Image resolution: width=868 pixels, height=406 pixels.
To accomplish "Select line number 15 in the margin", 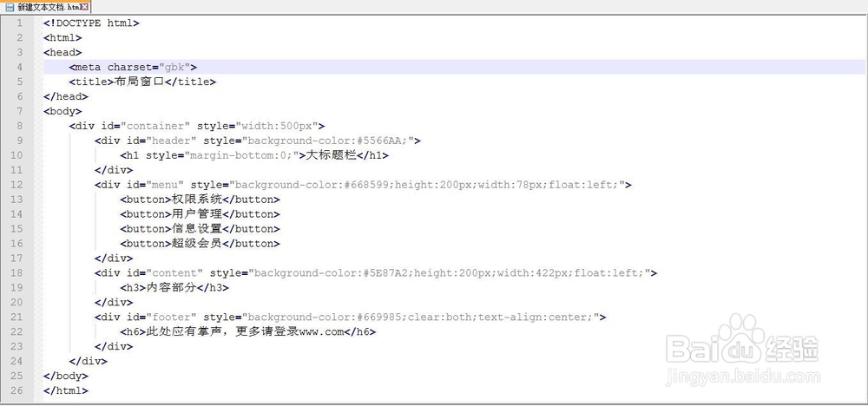I will coord(16,228).
